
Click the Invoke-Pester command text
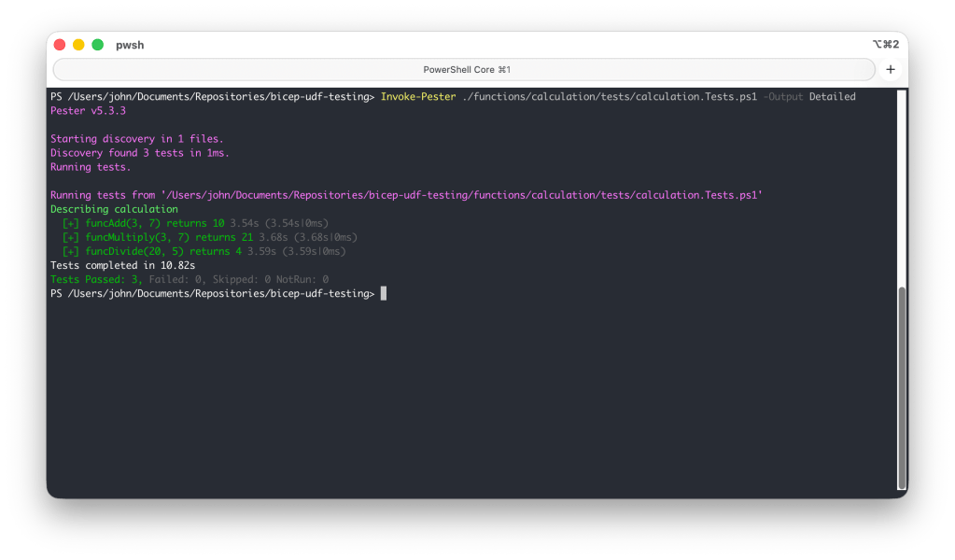(x=418, y=97)
